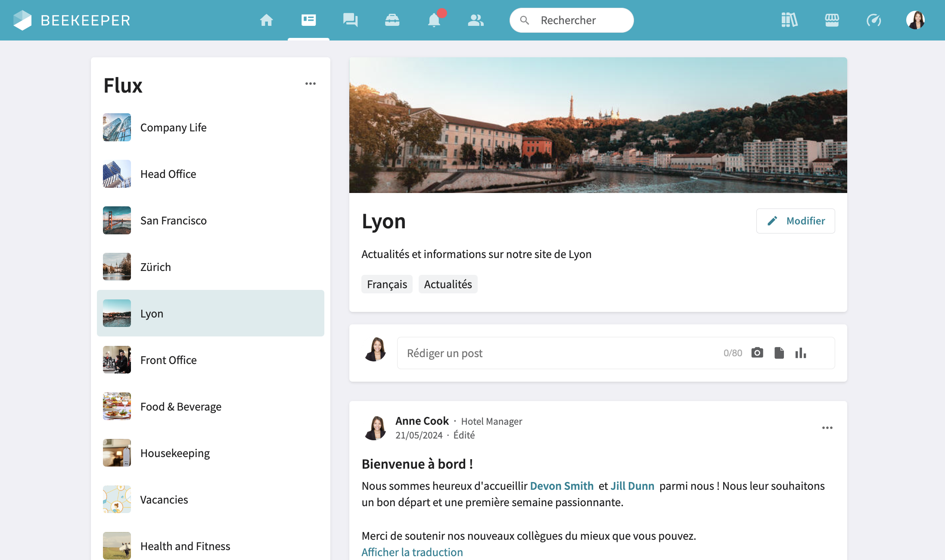
Task: Go to the Home icon in navbar
Action: coord(266,20)
